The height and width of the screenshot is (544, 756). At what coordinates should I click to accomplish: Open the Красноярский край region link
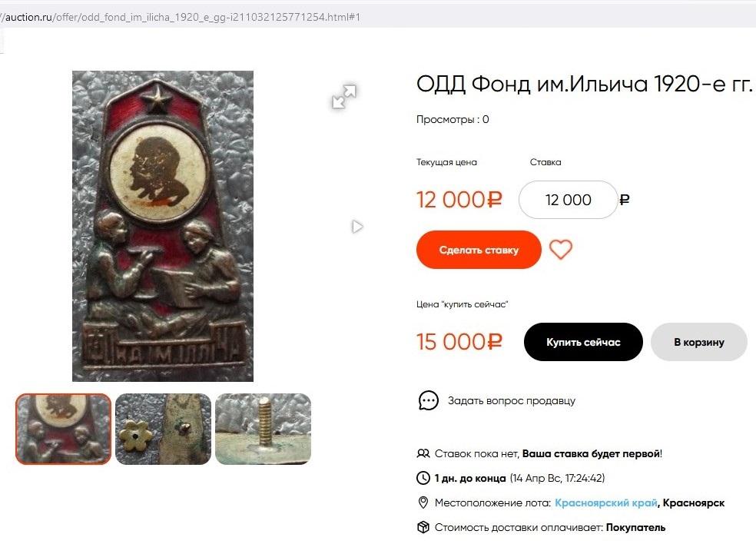(x=606, y=503)
